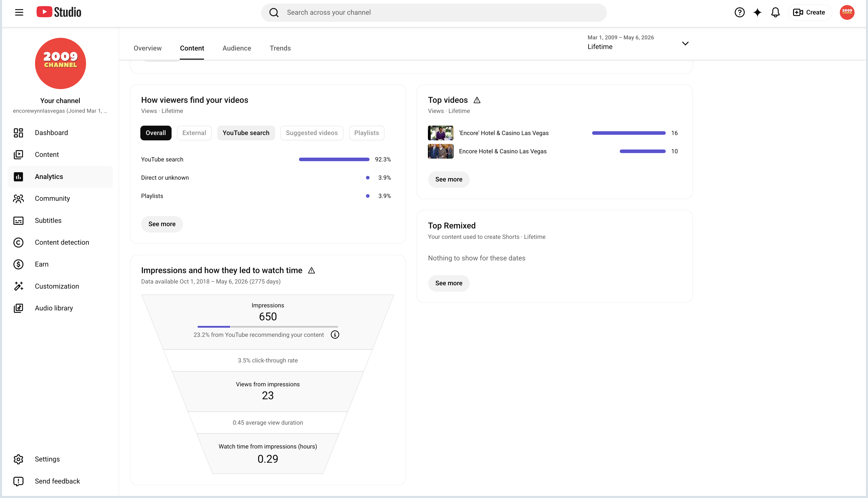The image size is (868, 498).
Task: Click the large 2009 Channel profile picture
Action: (61, 63)
